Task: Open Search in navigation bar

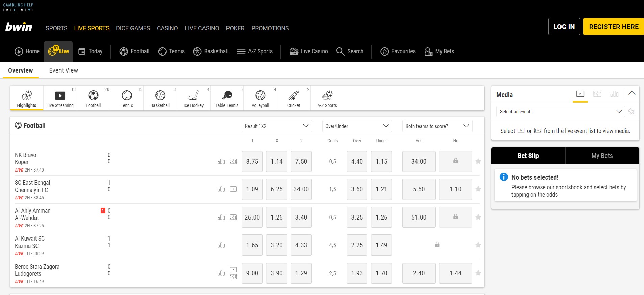Action: click(x=350, y=51)
